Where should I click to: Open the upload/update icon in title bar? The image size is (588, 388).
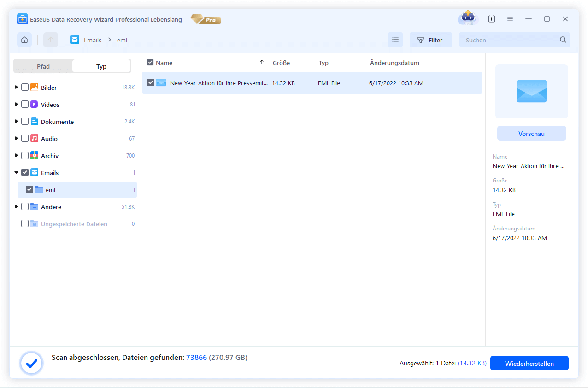click(x=492, y=19)
